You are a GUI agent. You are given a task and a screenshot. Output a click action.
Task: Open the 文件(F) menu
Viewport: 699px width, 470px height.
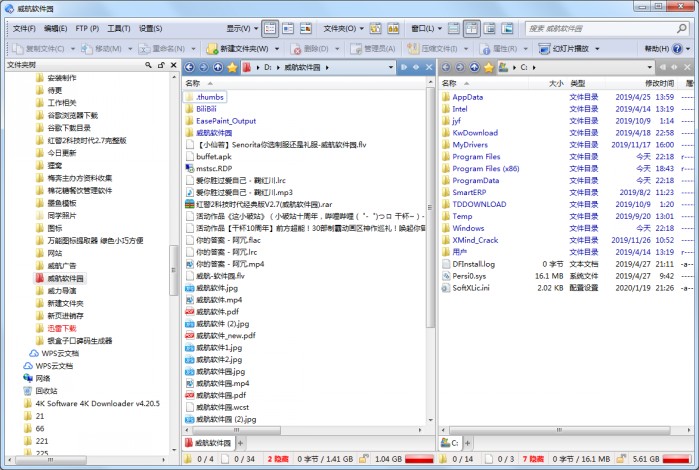click(x=24, y=29)
